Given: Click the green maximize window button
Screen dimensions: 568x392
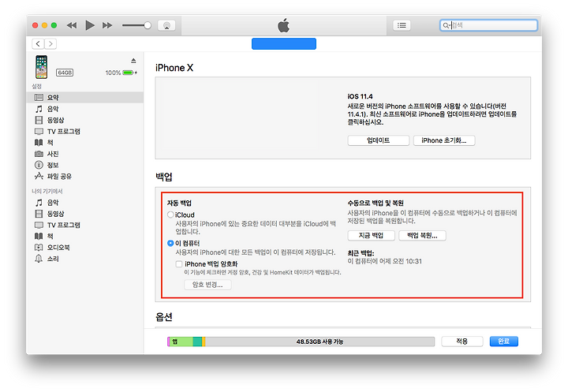Looking at the screenshot, I should point(54,25).
